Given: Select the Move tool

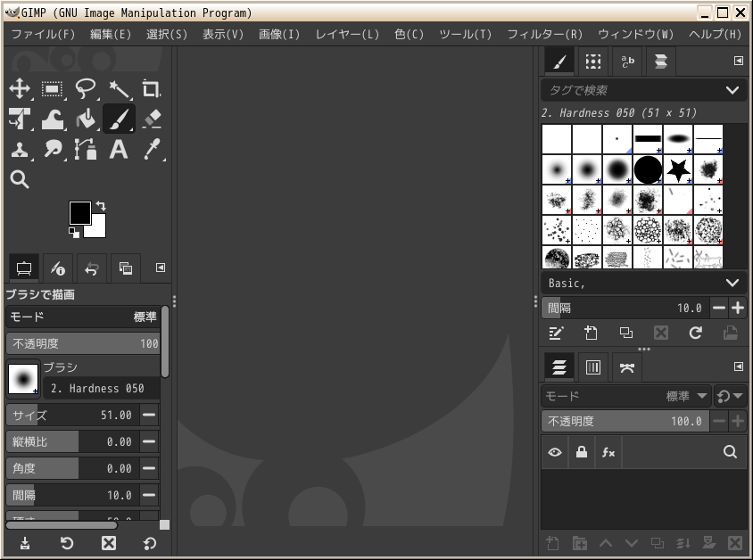Looking at the screenshot, I should tap(20, 88).
